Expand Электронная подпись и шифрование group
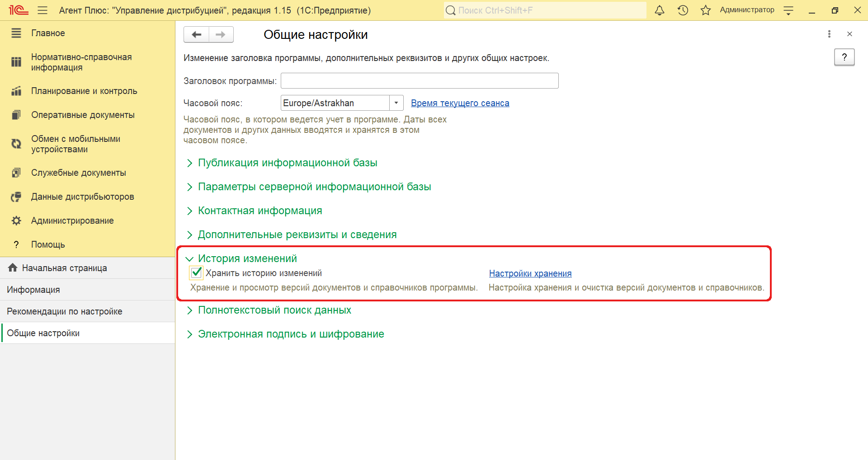The width and height of the screenshot is (868, 460). pos(285,334)
